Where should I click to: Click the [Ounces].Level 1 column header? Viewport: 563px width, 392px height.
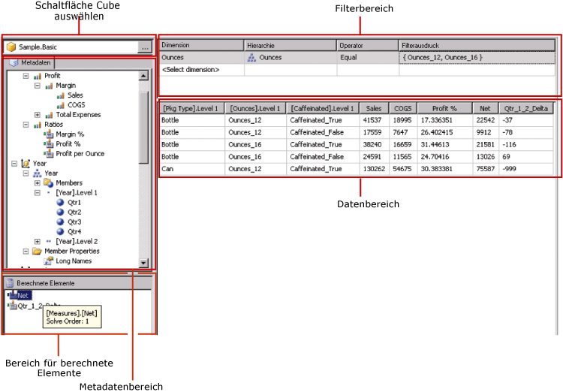(x=256, y=108)
